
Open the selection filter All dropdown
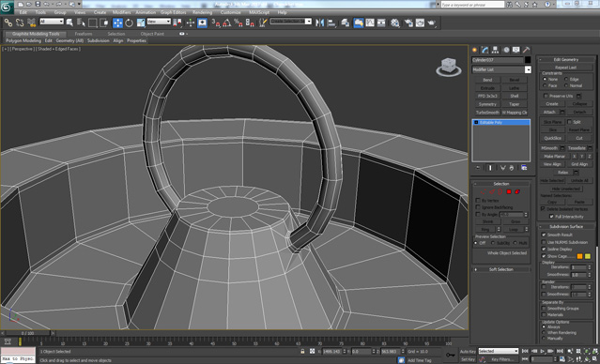pos(52,22)
